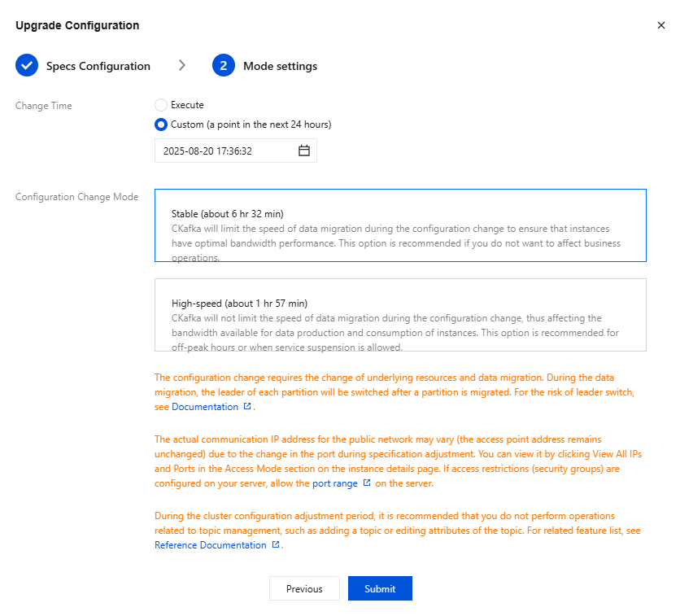680x616 pixels.
Task: Open the calendar icon in the date field
Action: (x=304, y=151)
